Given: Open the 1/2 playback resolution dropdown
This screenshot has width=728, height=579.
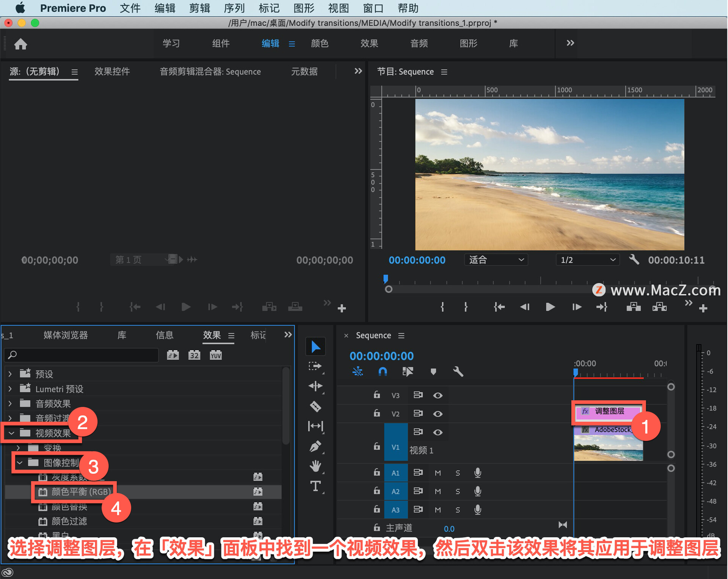Looking at the screenshot, I should (x=587, y=260).
